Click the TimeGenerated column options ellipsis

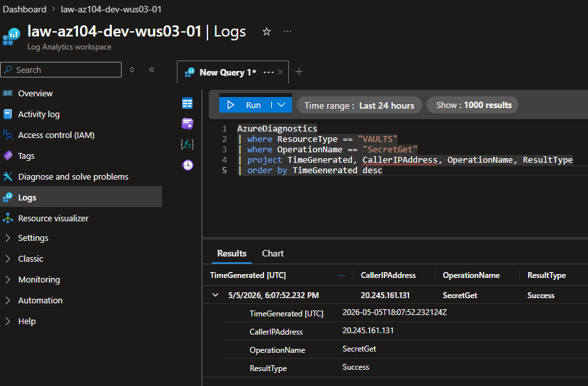click(341, 275)
